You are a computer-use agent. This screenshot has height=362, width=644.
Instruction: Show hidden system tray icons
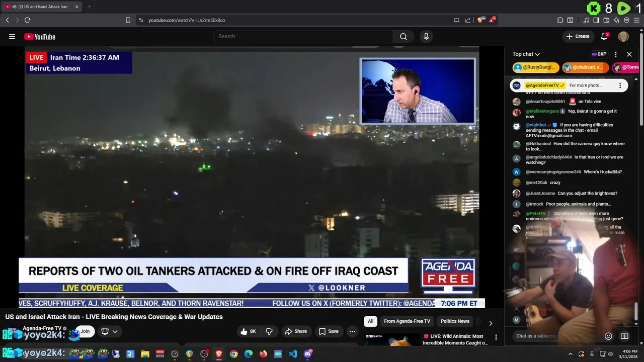pyautogui.click(x=570, y=354)
